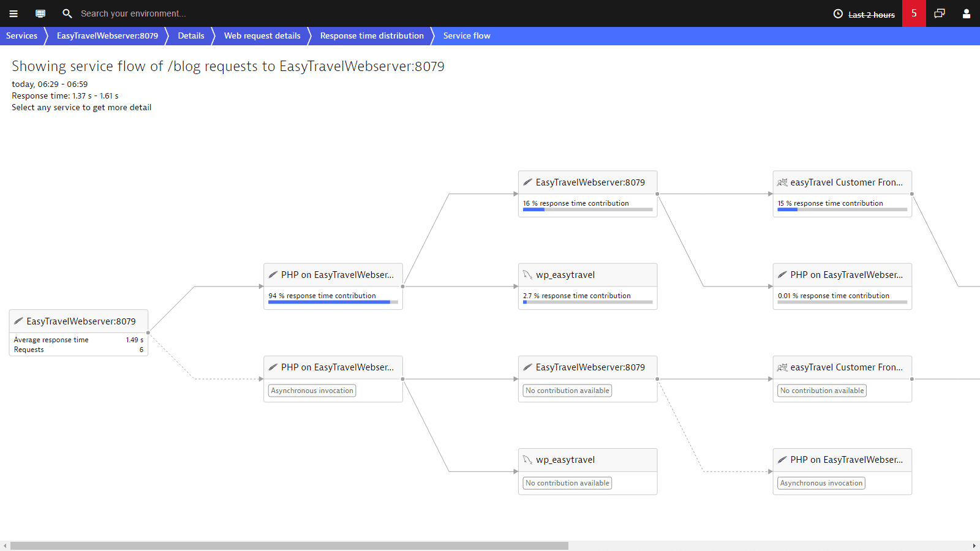Viewport: 980px width, 551px height.
Task: Click Response time: 1.37 s - 1.61 s text
Action: pyautogui.click(x=65, y=96)
